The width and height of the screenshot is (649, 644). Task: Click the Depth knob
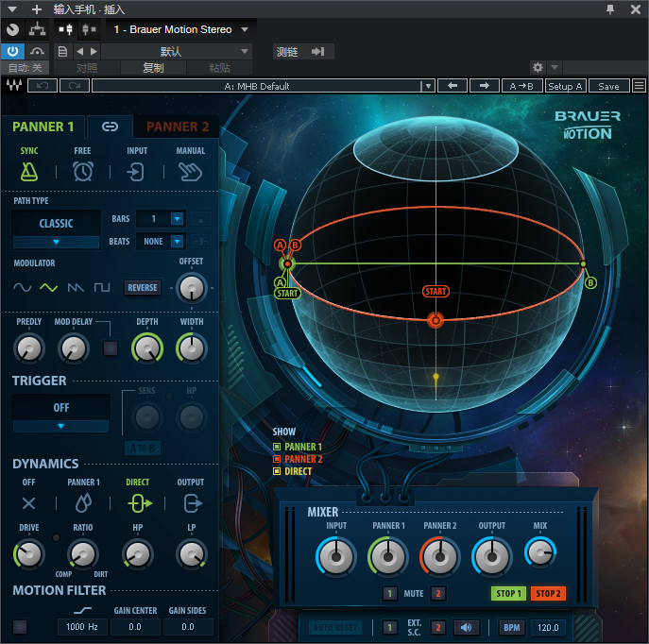pos(147,348)
